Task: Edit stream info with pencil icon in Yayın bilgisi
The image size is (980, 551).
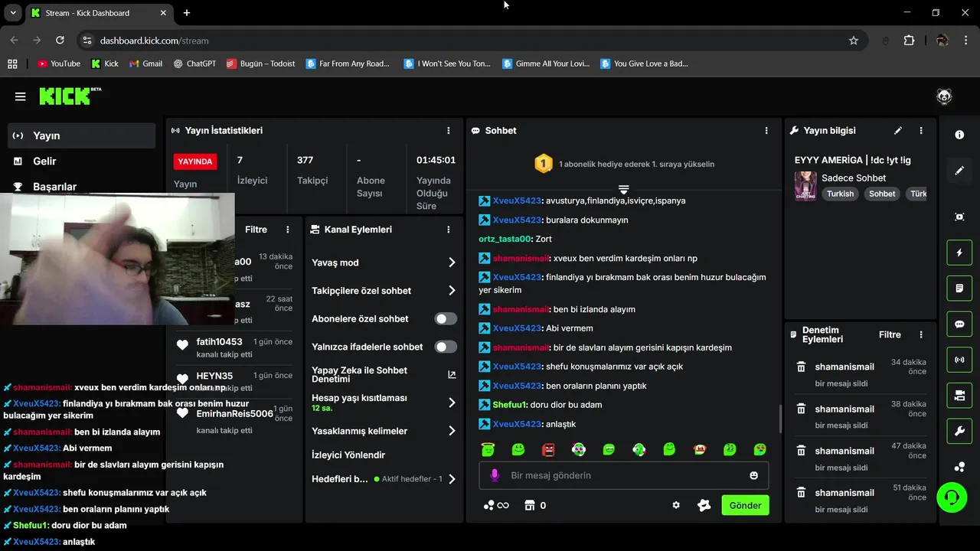Action: [898, 131]
